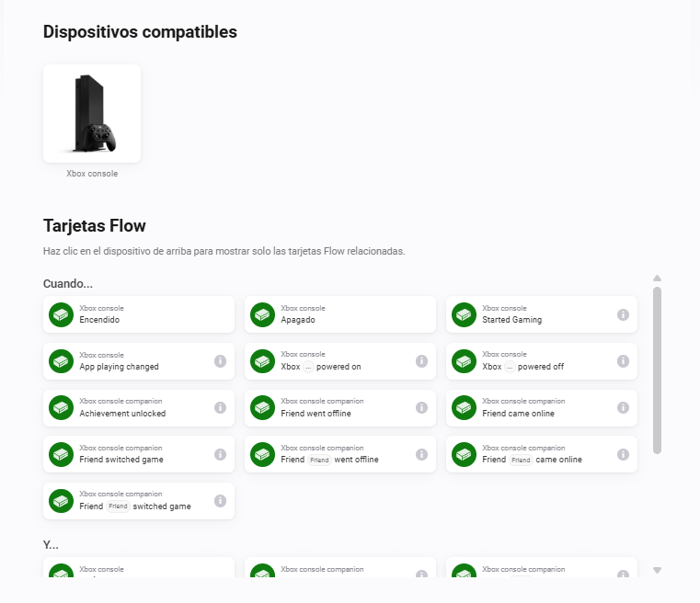Click the Friend tag in switched game card
The width and height of the screenshot is (700, 603).
pyautogui.click(x=118, y=506)
